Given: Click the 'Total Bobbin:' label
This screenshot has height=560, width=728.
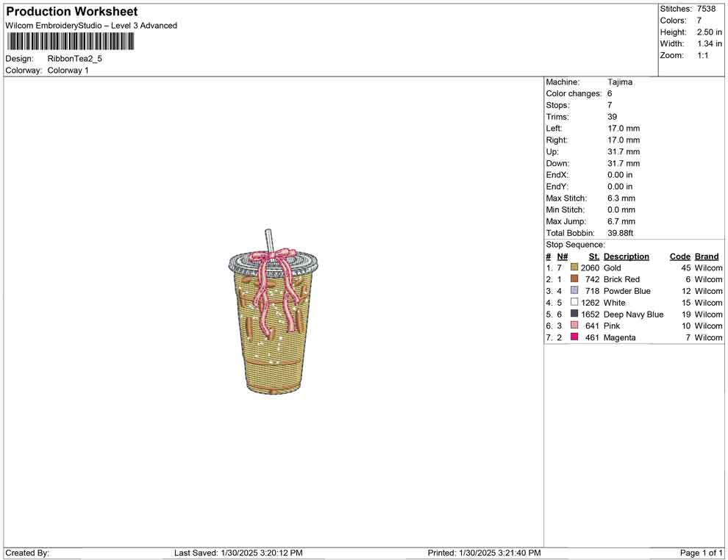Looking at the screenshot, I should pos(570,233).
